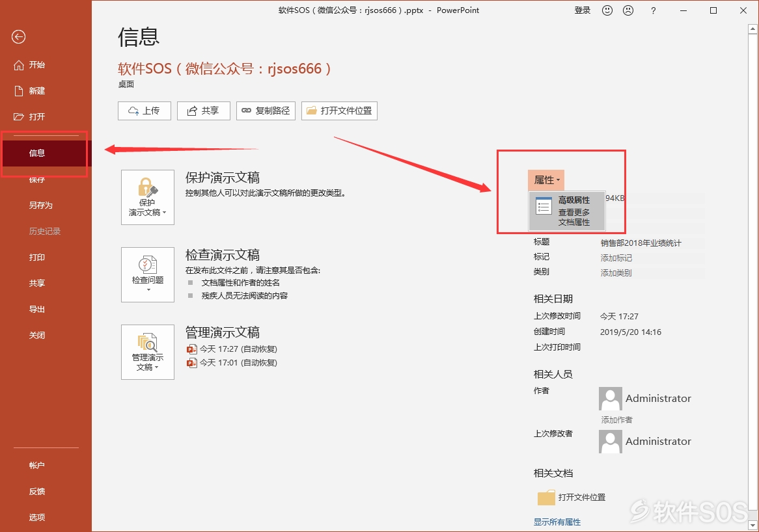Open the help question mark icon
The width and height of the screenshot is (759, 532).
(x=654, y=10)
